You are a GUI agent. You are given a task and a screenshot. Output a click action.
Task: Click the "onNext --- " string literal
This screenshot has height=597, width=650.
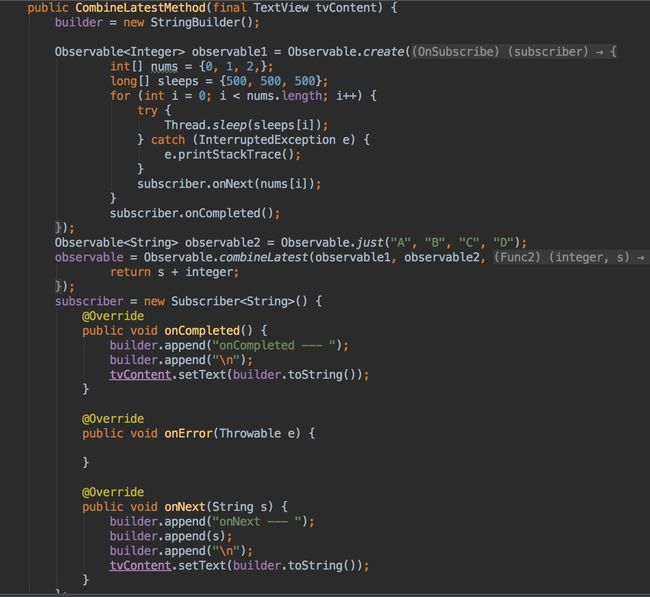tap(257, 522)
